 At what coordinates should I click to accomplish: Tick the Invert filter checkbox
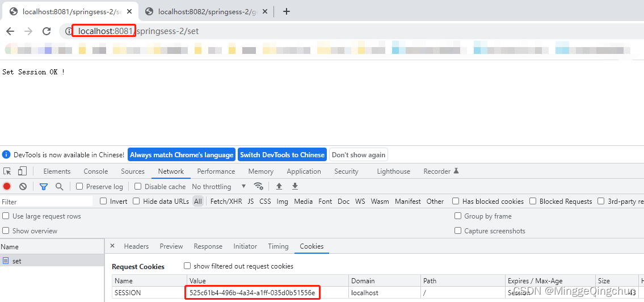[x=103, y=201]
